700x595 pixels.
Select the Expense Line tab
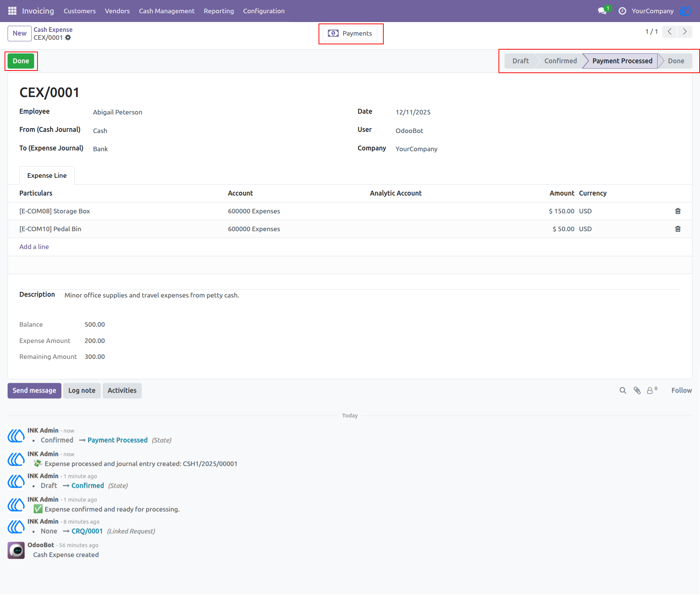coord(47,175)
